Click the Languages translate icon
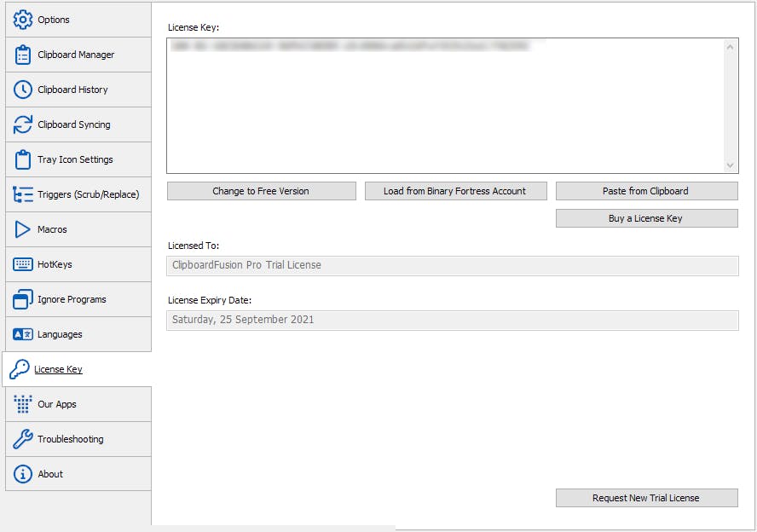Viewport: 757px width, 532px height. click(23, 334)
